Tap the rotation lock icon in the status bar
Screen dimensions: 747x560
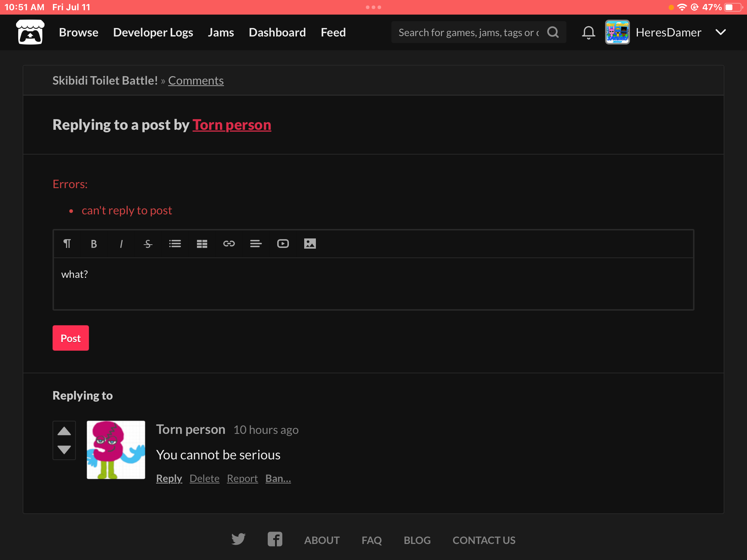coord(695,7)
